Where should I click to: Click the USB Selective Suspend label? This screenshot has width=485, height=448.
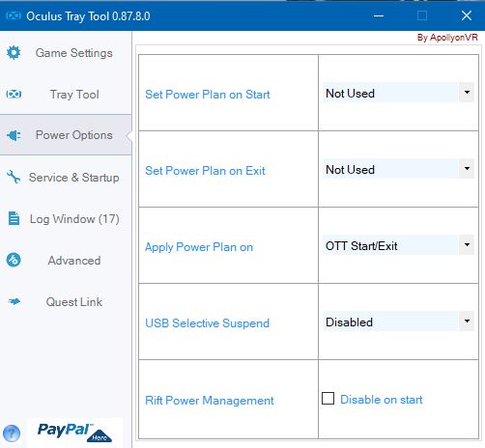[x=207, y=322]
